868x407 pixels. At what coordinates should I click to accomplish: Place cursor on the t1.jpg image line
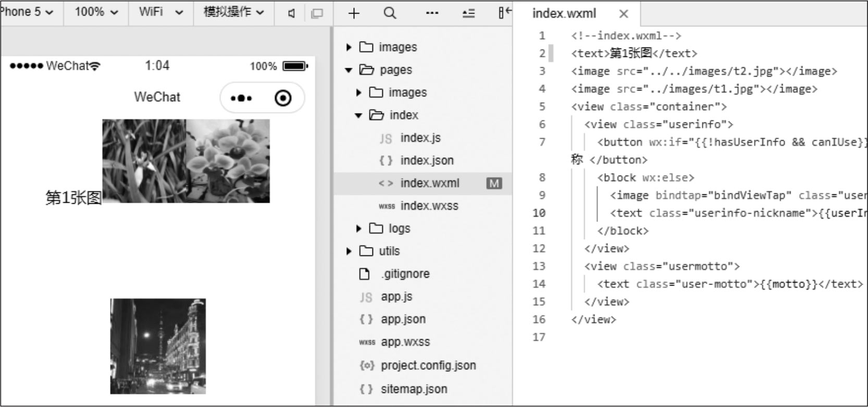[694, 89]
